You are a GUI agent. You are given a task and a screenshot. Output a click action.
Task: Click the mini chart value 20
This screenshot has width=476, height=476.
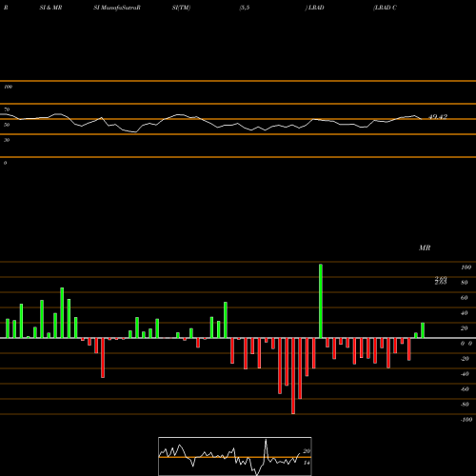(307, 451)
